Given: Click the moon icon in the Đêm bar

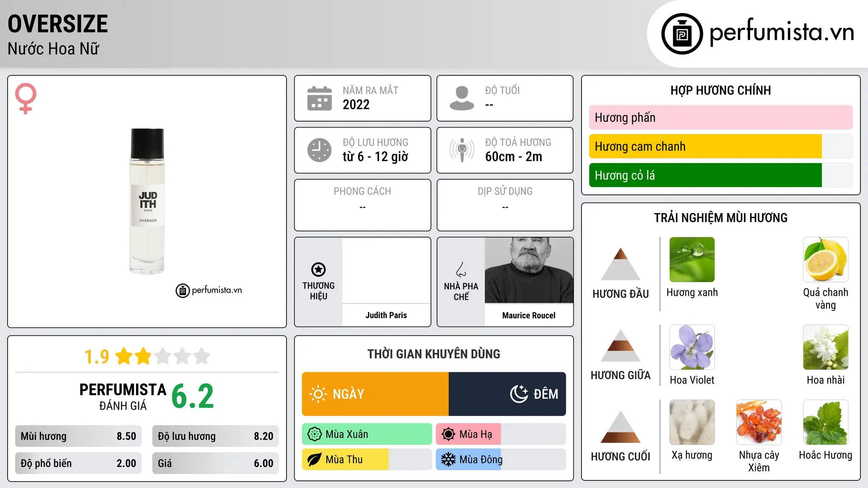Looking at the screenshot, I should point(519,394).
